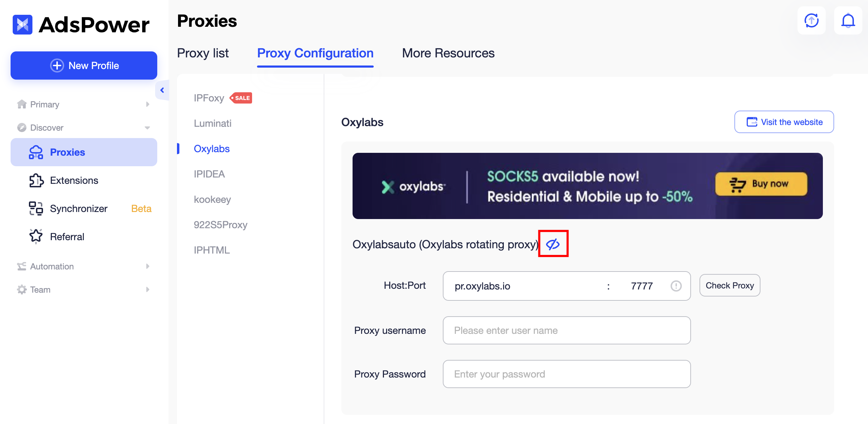Open notifications via the bell icon
868x424 pixels.
click(x=848, y=20)
